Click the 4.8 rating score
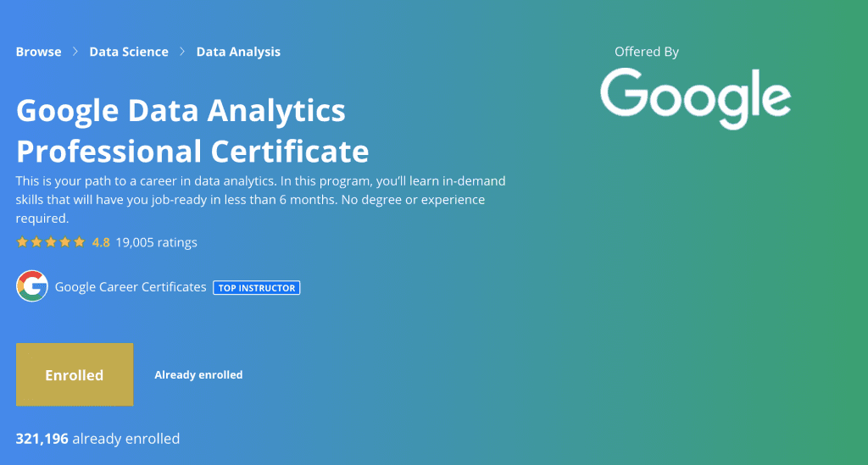 click(101, 242)
